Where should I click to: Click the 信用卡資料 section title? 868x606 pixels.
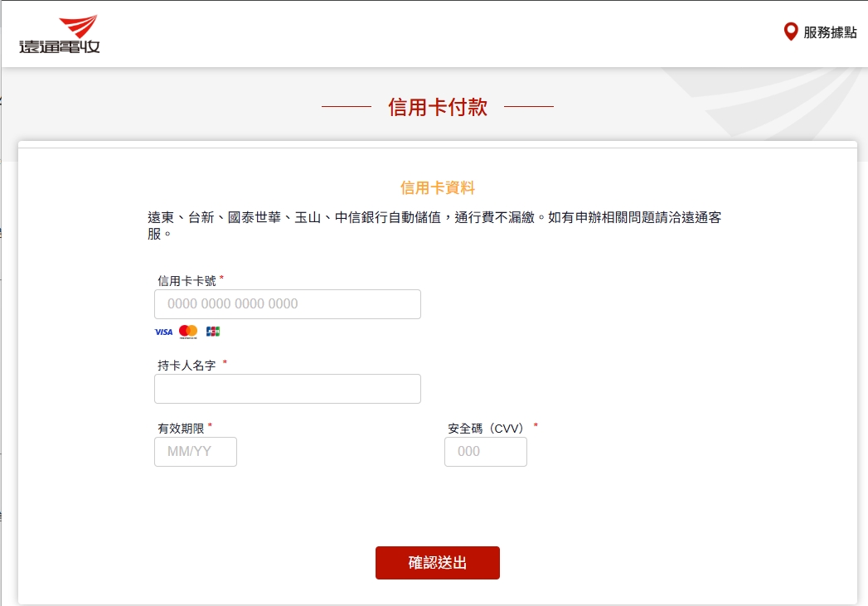click(438, 187)
